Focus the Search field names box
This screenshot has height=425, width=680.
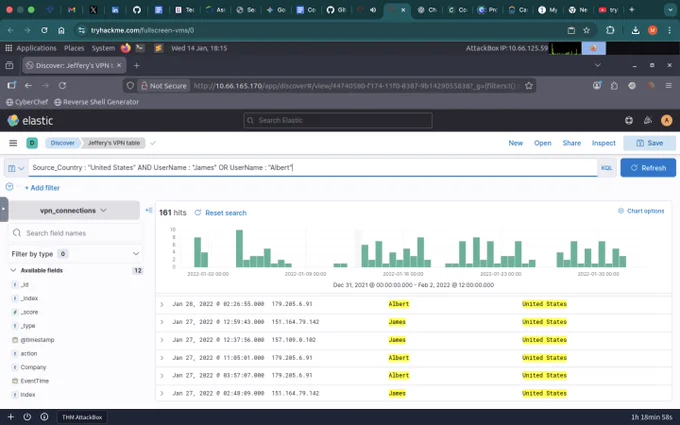[x=75, y=233]
